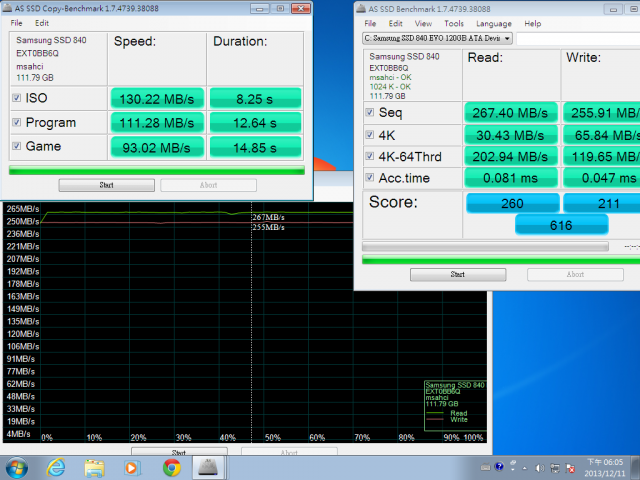
Task: Click the total score 616
Action: (562, 225)
